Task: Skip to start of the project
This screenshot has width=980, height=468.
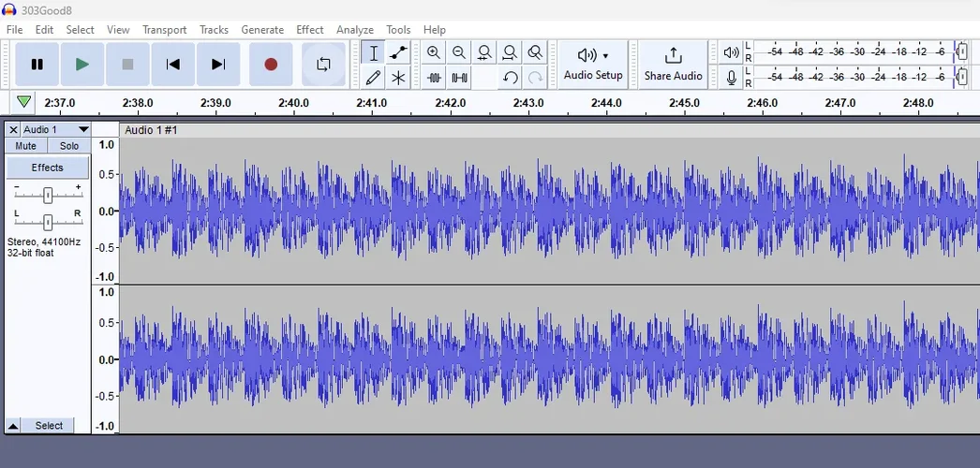Action: (x=172, y=65)
